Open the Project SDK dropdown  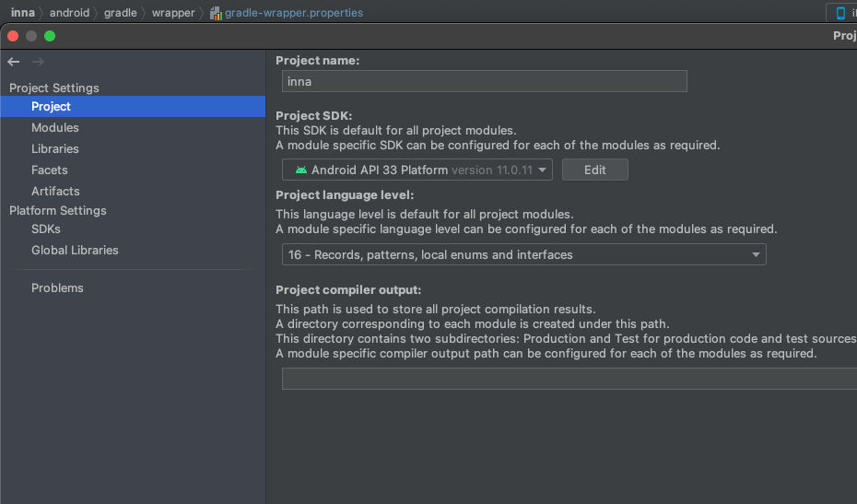pos(417,170)
